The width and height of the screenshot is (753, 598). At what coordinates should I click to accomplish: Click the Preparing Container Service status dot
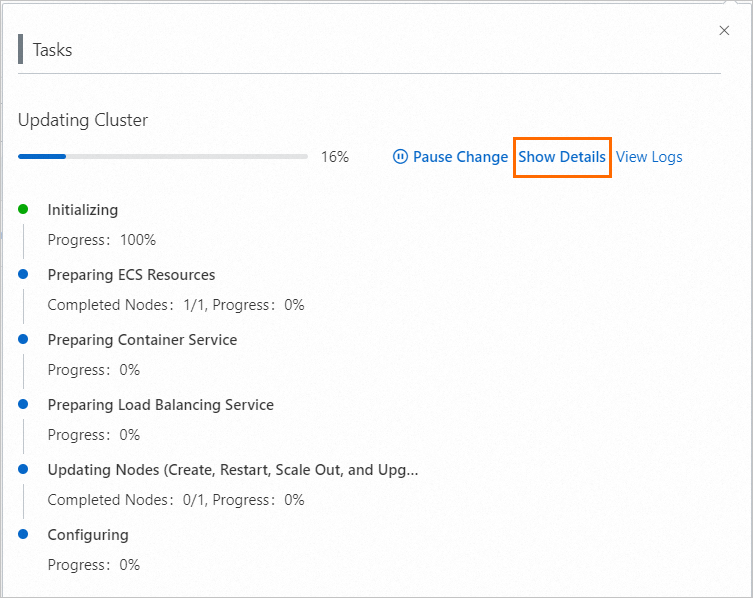click(x=23, y=339)
